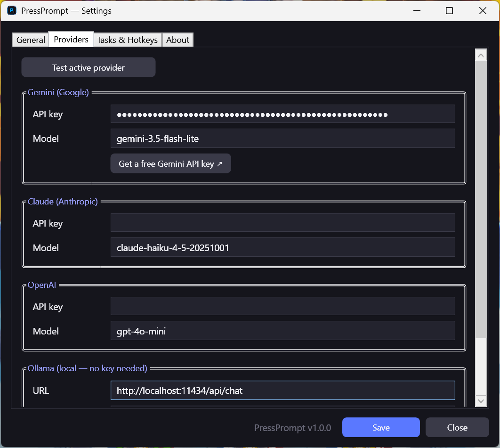Click the Ollama (local — no key needed) label

88,368
